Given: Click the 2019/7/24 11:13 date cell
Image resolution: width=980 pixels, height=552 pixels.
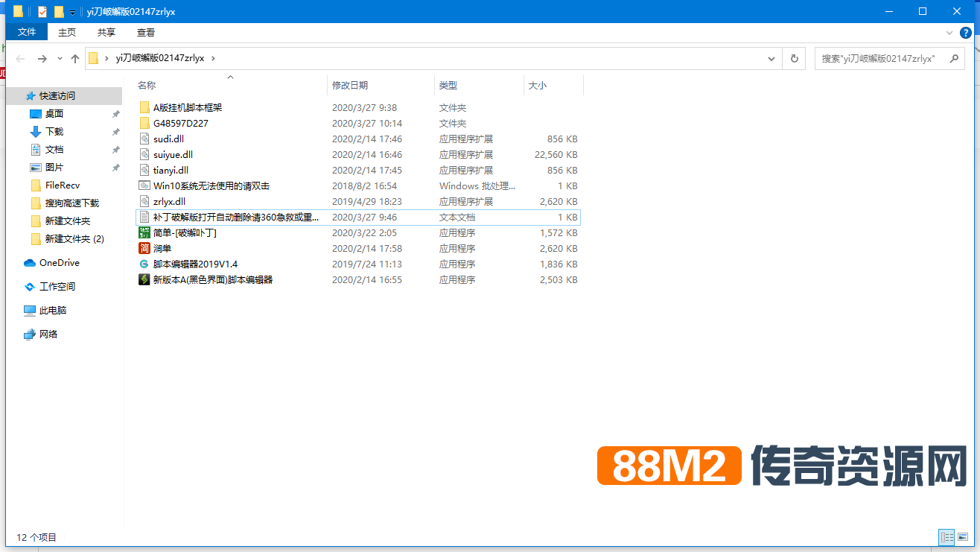Looking at the screenshot, I should [367, 264].
